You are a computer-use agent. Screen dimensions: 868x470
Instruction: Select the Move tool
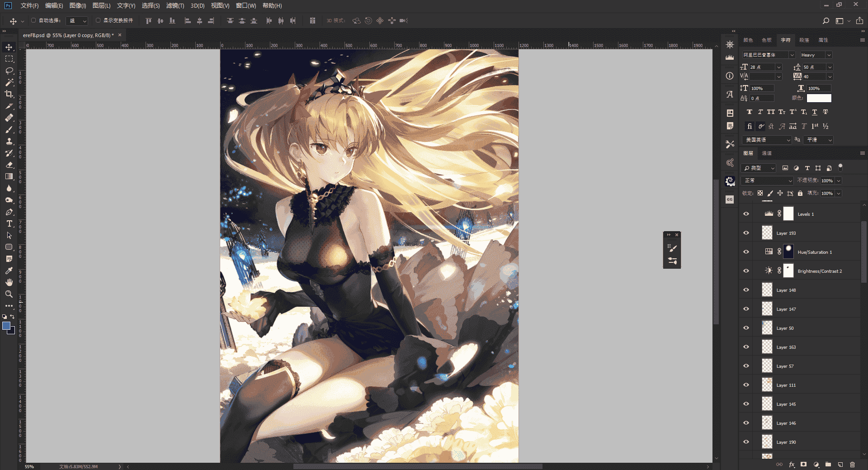coord(9,47)
